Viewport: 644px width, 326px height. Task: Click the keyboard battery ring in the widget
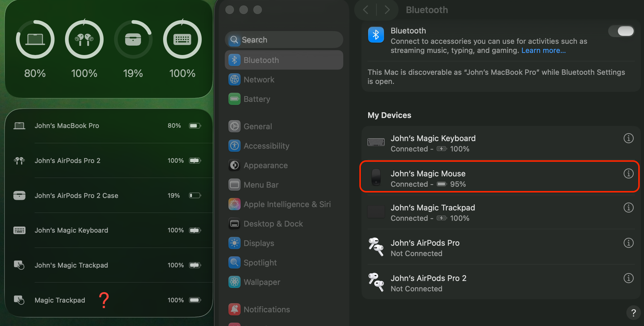(x=182, y=39)
